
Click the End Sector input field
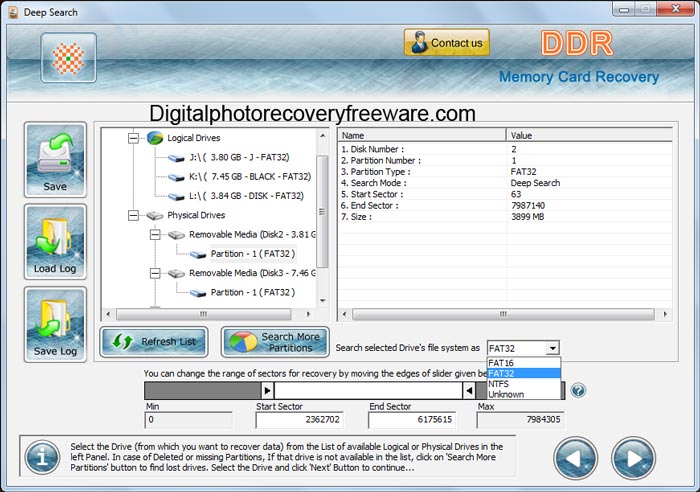click(x=412, y=420)
